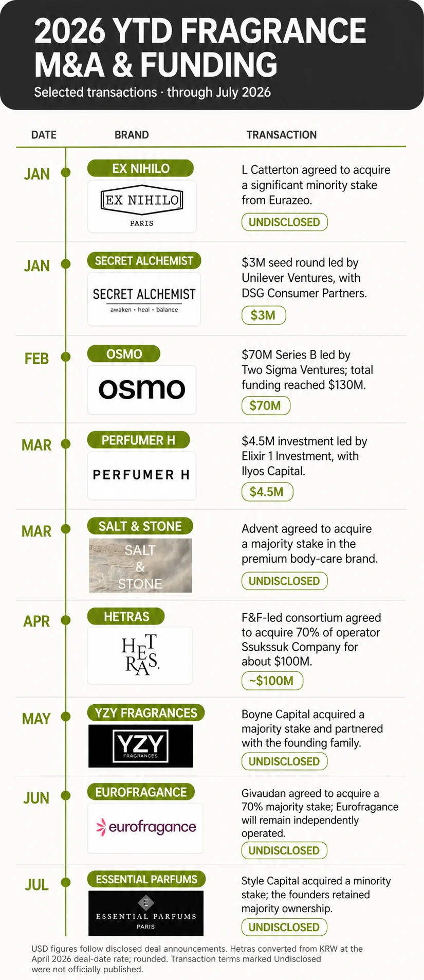Click the eurofragance pink logo
Screen dimensions: 424x980
pos(145,828)
